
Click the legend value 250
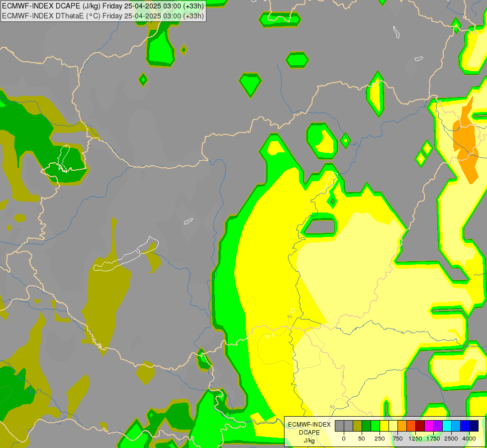tap(380, 439)
